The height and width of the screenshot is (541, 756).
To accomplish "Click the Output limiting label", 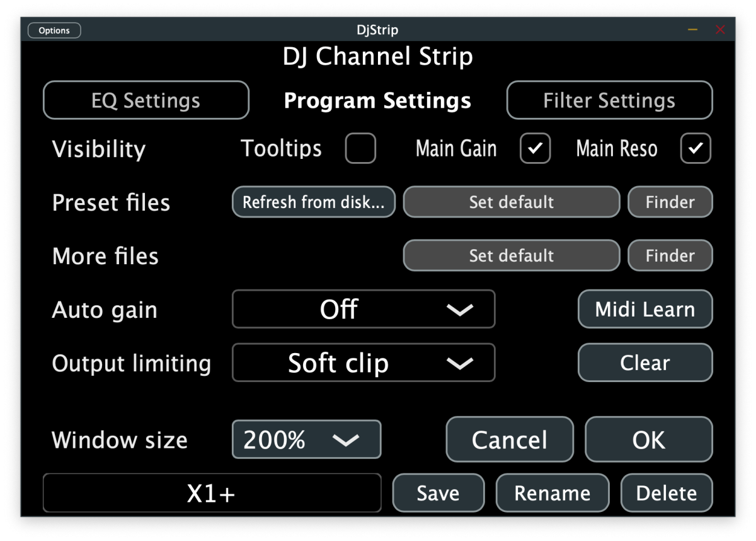I will 132,363.
